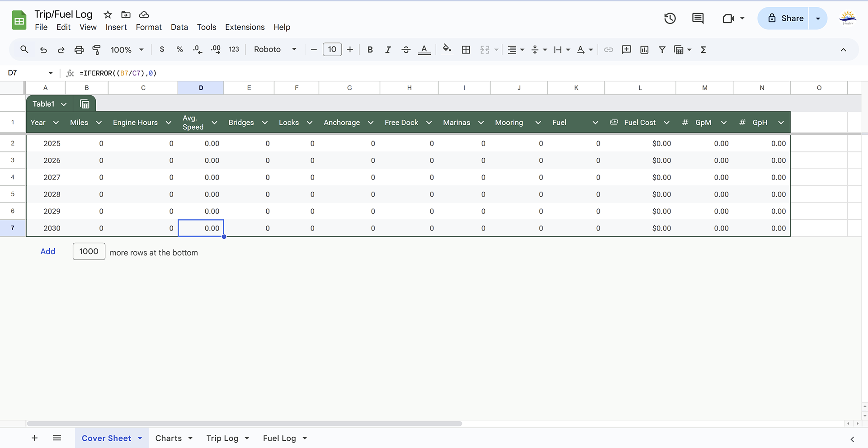Screen dimensions: 868x448
Task: Show side panel arrow at bottom right
Action: click(852, 439)
